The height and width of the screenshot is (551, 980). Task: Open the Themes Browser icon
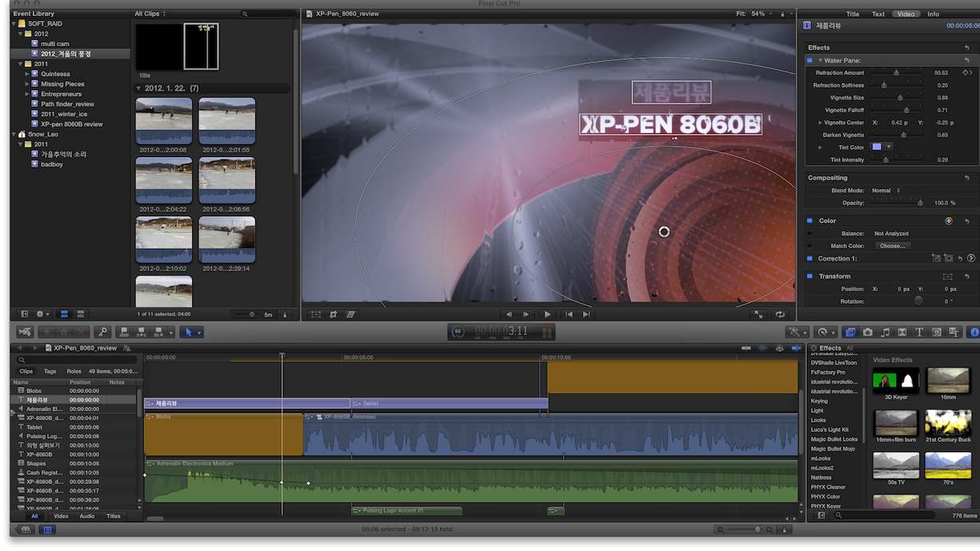coord(954,332)
